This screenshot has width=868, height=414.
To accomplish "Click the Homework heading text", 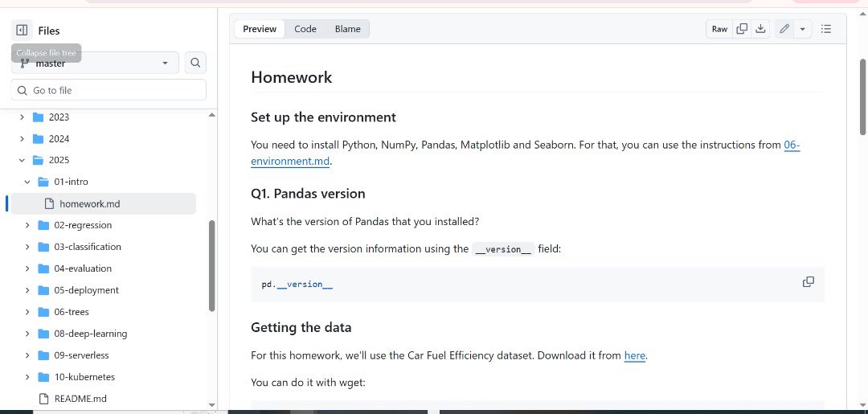I will tap(291, 77).
